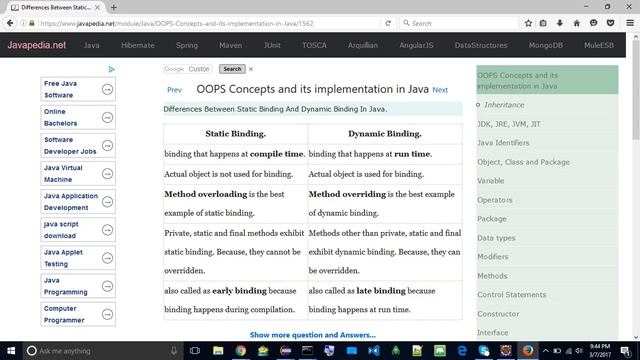The width and height of the screenshot is (640, 360).
Task: Open Control Statements sidebar topic
Action: 511,295
